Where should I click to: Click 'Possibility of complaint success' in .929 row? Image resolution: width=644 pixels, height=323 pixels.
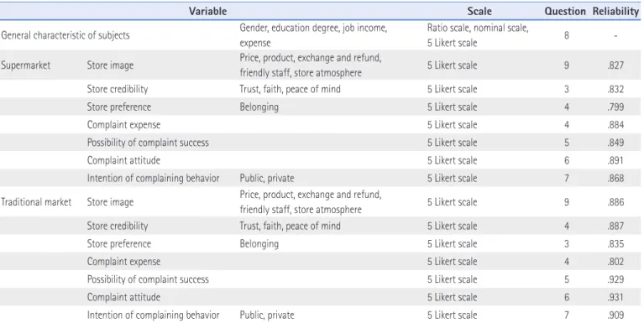[148, 279]
